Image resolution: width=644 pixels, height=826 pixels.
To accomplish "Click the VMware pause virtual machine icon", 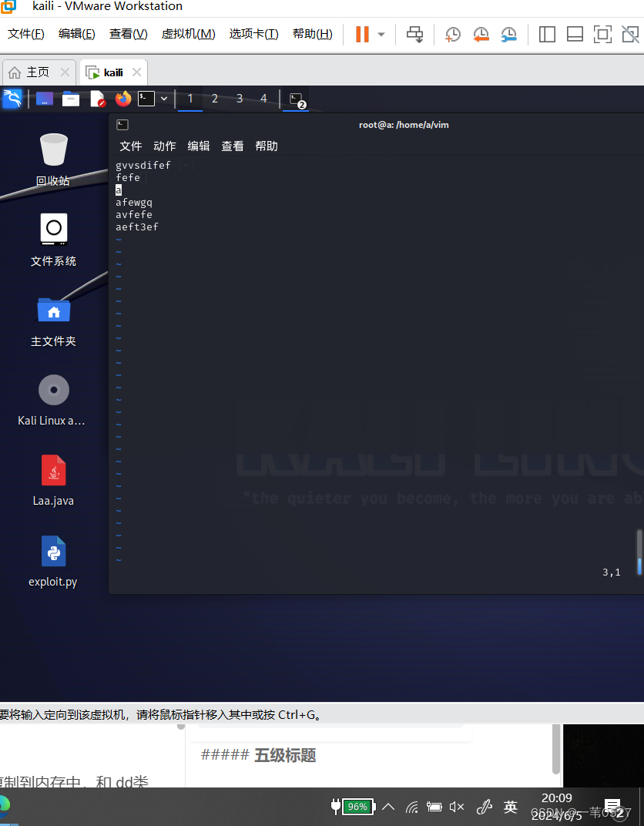I will pos(362,34).
